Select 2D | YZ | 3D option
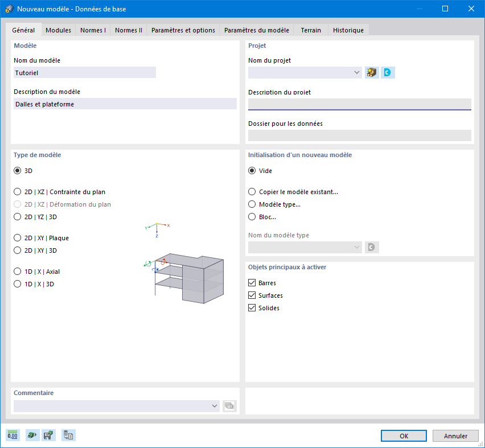 point(18,217)
